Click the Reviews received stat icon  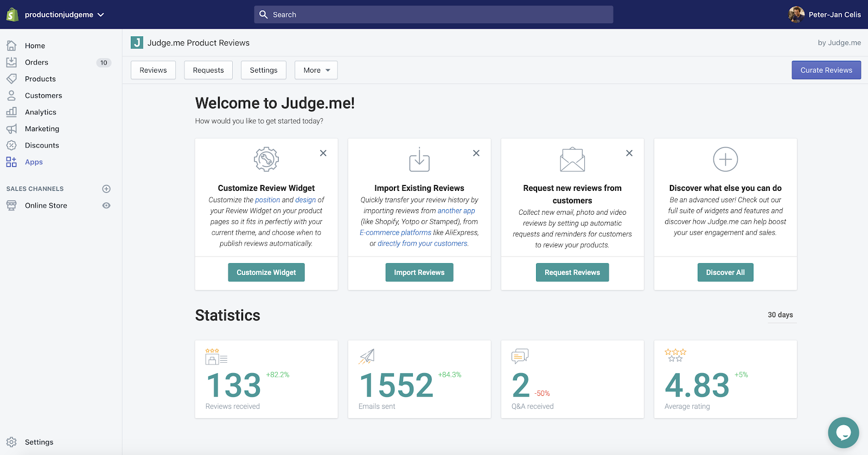tap(216, 356)
